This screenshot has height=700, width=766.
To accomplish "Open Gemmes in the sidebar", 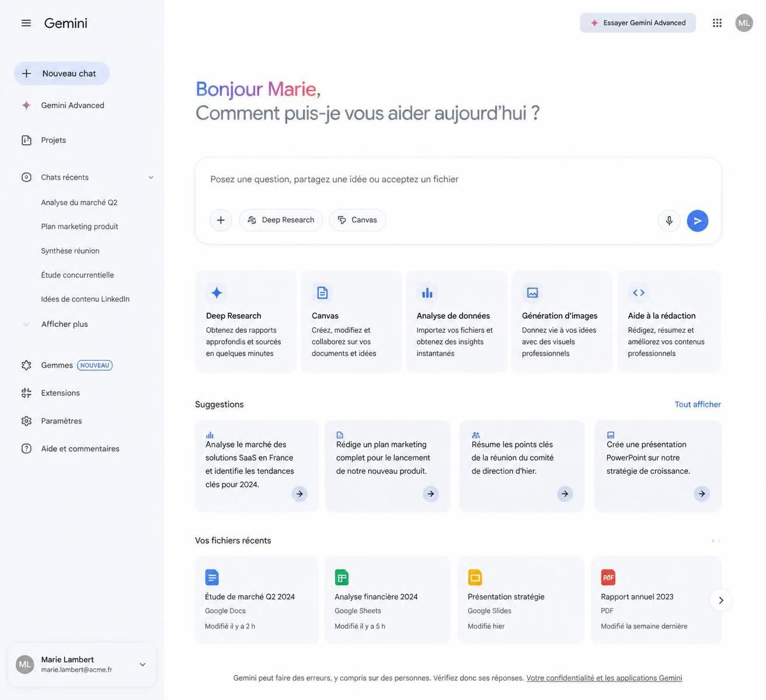I will tap(67, 365).
